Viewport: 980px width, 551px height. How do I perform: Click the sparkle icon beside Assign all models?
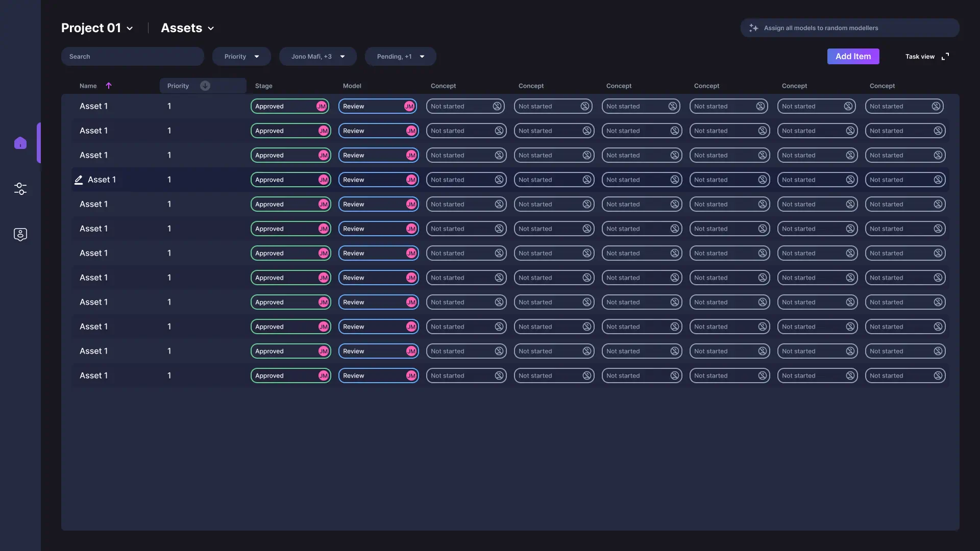tap(753, 28)
